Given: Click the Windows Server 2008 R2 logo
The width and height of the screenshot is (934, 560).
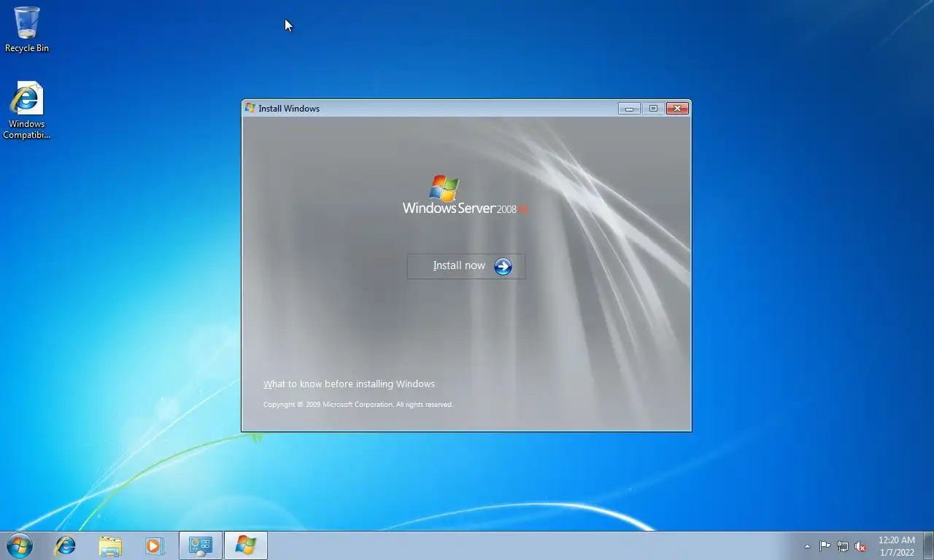Looking at the screenshot, I should (465, 195).
